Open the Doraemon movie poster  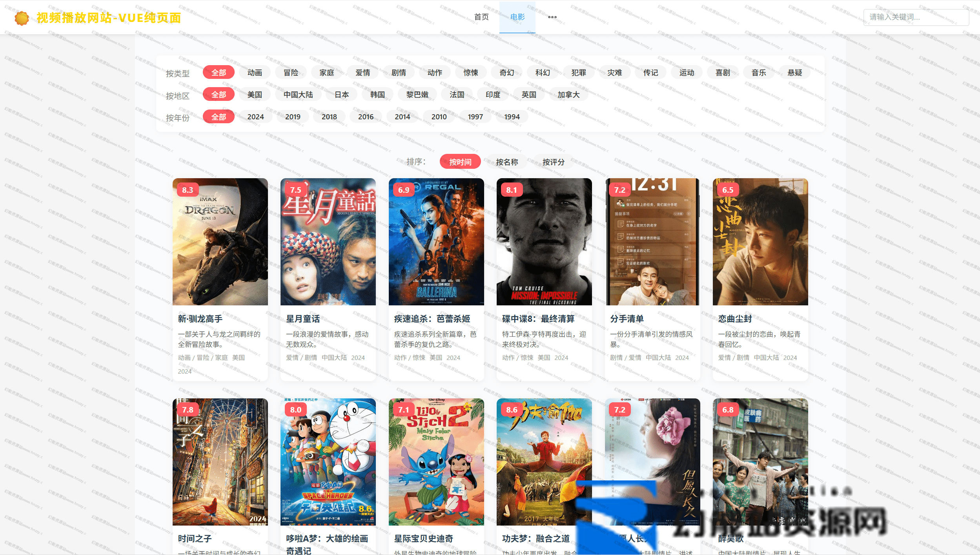click(328, 462)
